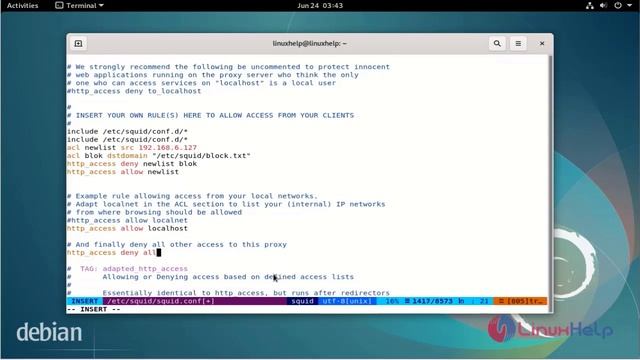Click the 'squid' filetype in status line
The height and width of the screenshot is (360, 640).
302,301
